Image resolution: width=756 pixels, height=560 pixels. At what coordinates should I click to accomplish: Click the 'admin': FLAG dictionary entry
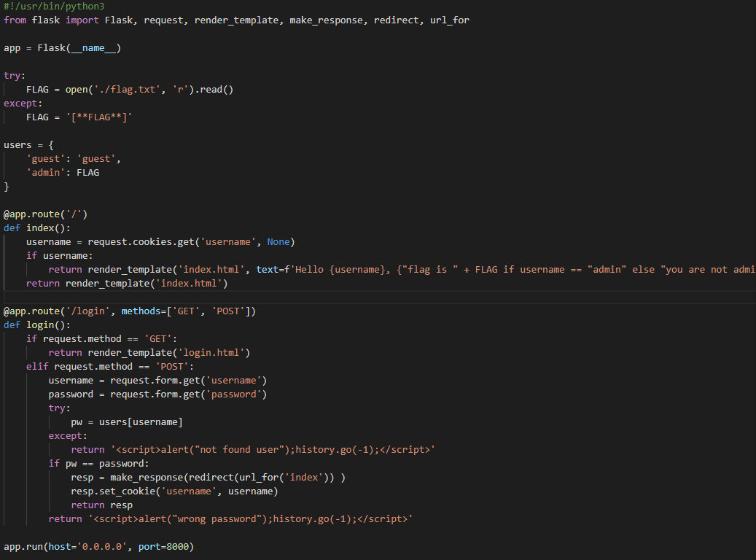coord(63,173)
